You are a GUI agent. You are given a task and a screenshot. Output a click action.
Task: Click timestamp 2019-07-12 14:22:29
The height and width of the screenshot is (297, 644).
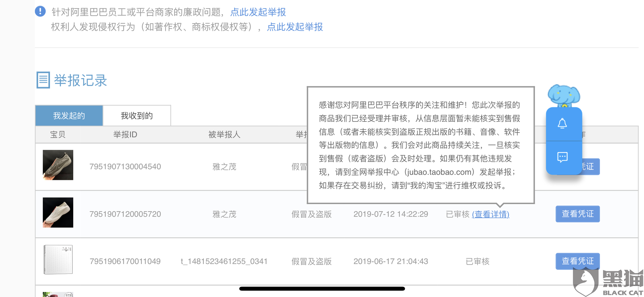pyautogui.click(x=391, y=214)
